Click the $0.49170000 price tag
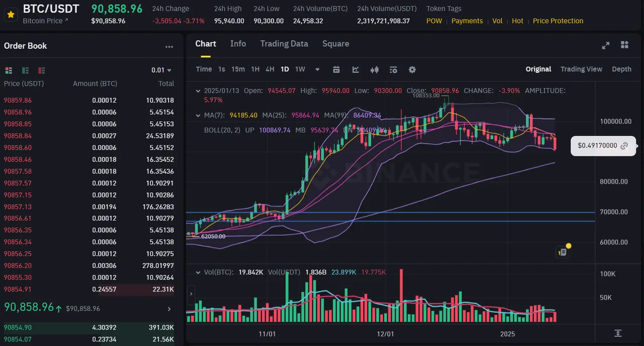644x346 pixels. pyautogui.click(x=603, y=146)
